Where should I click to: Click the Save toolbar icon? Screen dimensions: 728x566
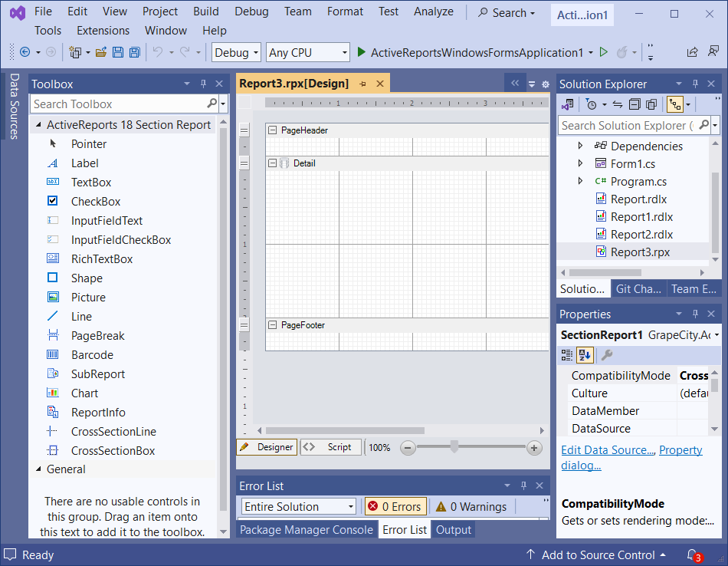[118, 52]
